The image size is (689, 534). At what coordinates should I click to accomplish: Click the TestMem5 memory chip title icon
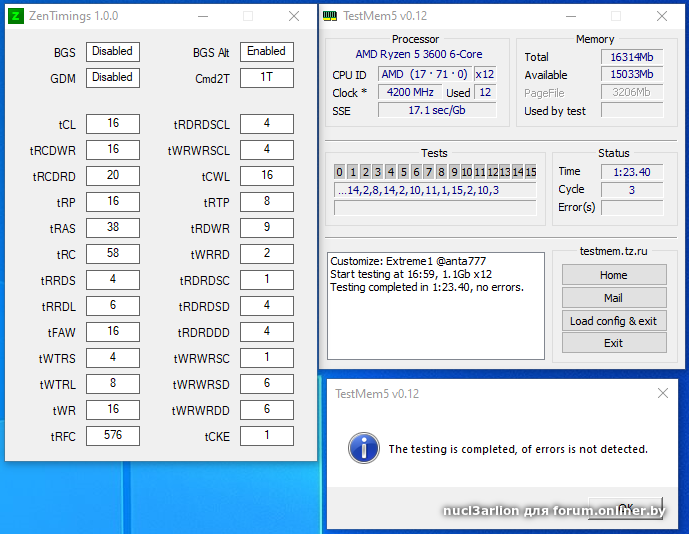[330, 16]
